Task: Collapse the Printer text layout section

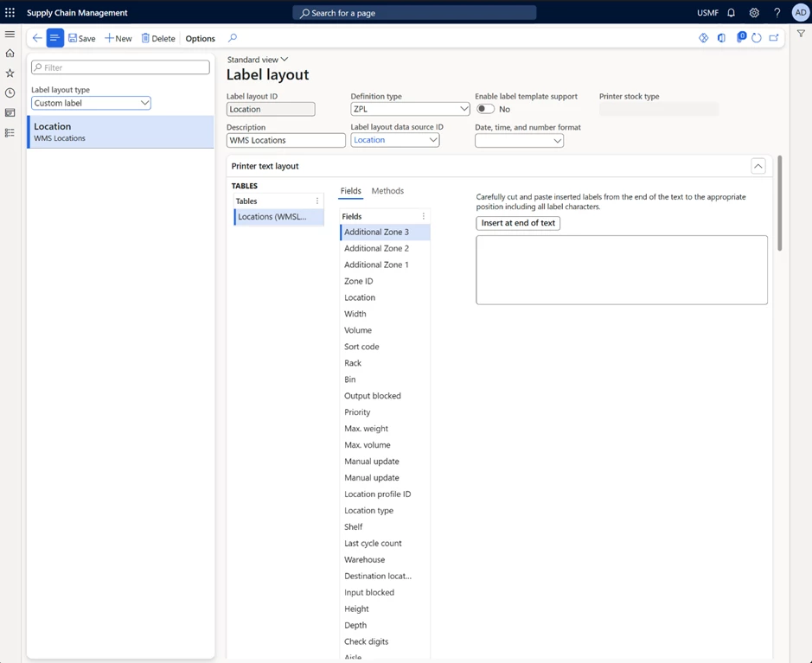Action: (758, 166)
